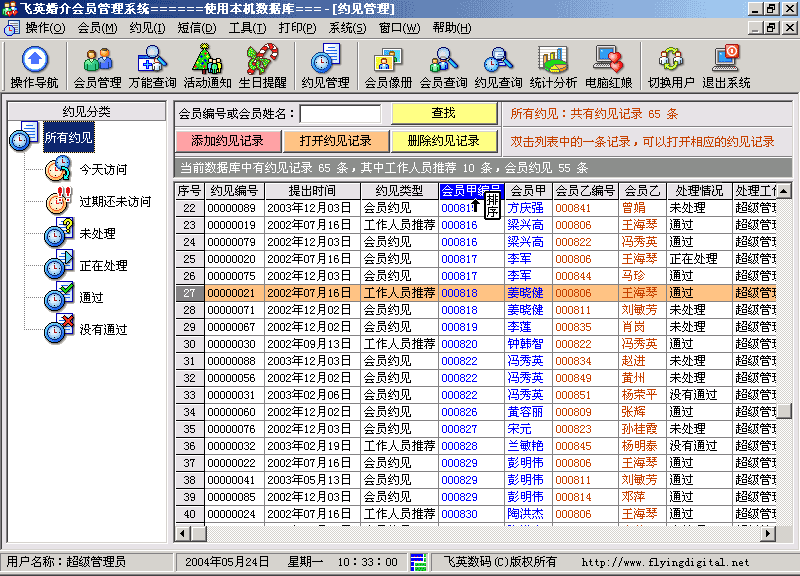This screenshot has height=576, width=800.
Task: Open 电脑红娘 matchmaker tool
Action: [x=608, y=67]
